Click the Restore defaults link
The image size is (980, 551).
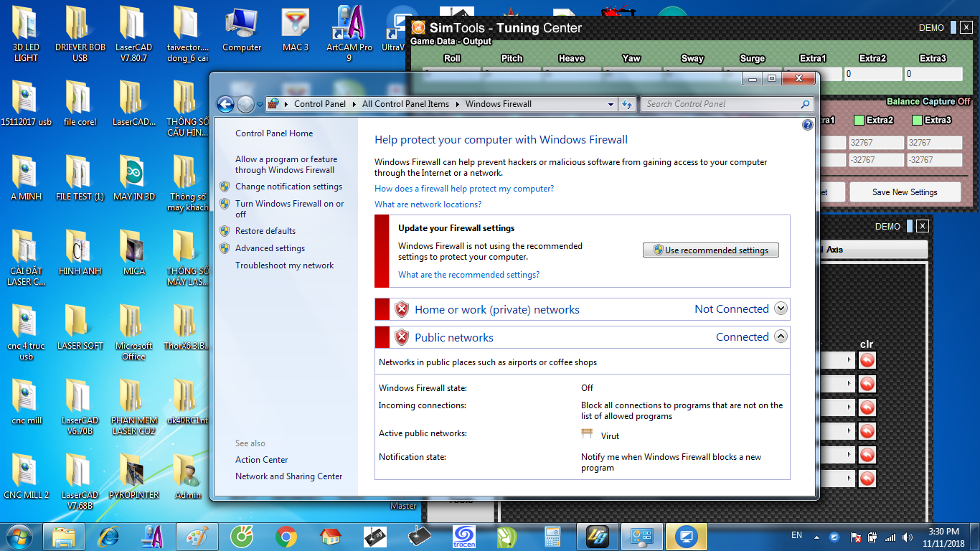point(265,231)
